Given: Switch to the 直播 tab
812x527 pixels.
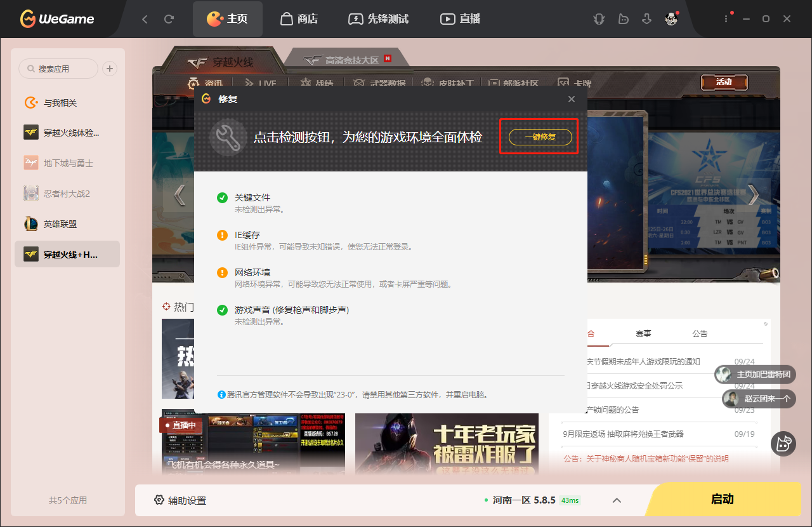Looking at the screenshot, I should click(461, 19).
